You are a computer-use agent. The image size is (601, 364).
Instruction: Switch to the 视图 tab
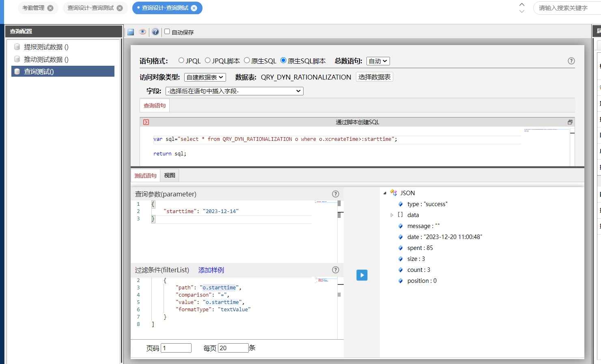(170, 175)
